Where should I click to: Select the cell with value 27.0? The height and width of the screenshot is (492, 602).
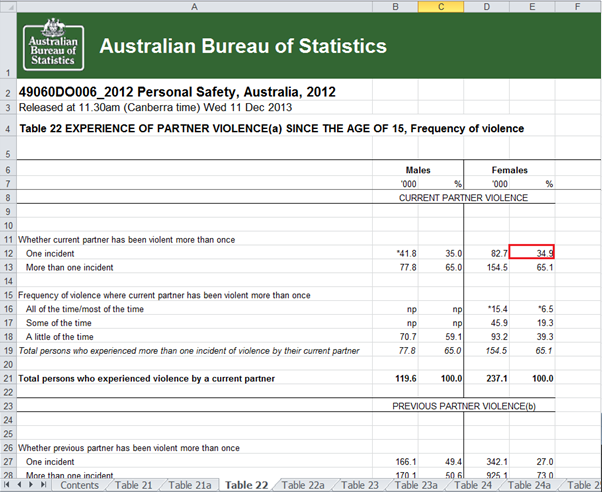532,462
